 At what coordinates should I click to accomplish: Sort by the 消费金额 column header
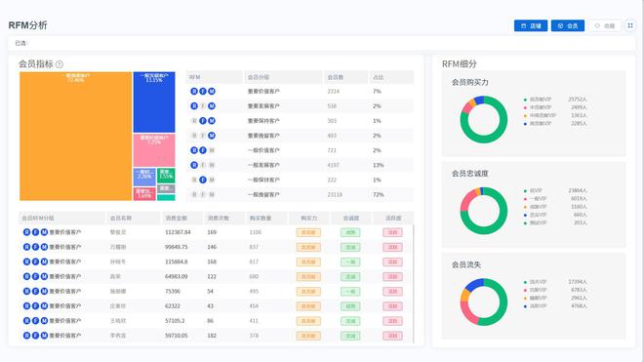click(x=176, y=219)
